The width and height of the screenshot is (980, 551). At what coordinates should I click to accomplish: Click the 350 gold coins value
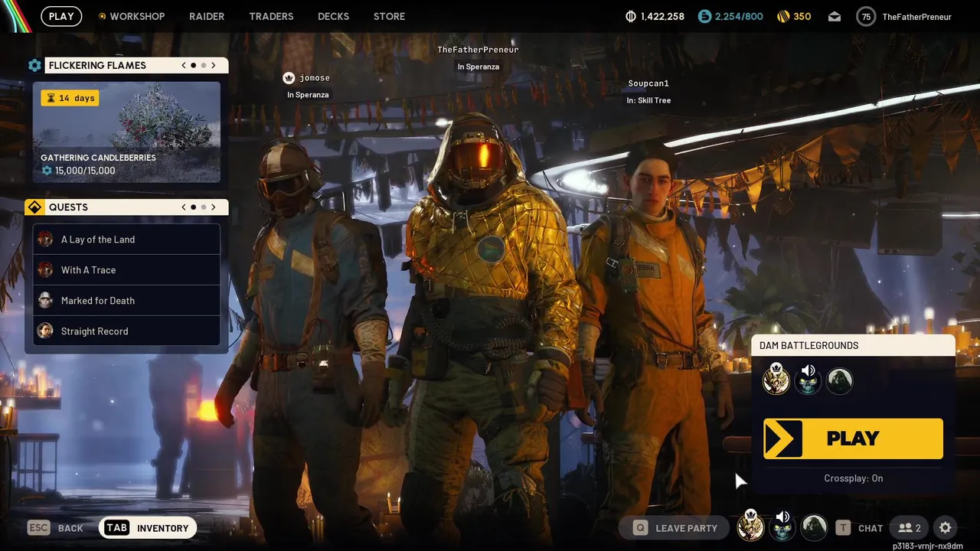point(802,16)
